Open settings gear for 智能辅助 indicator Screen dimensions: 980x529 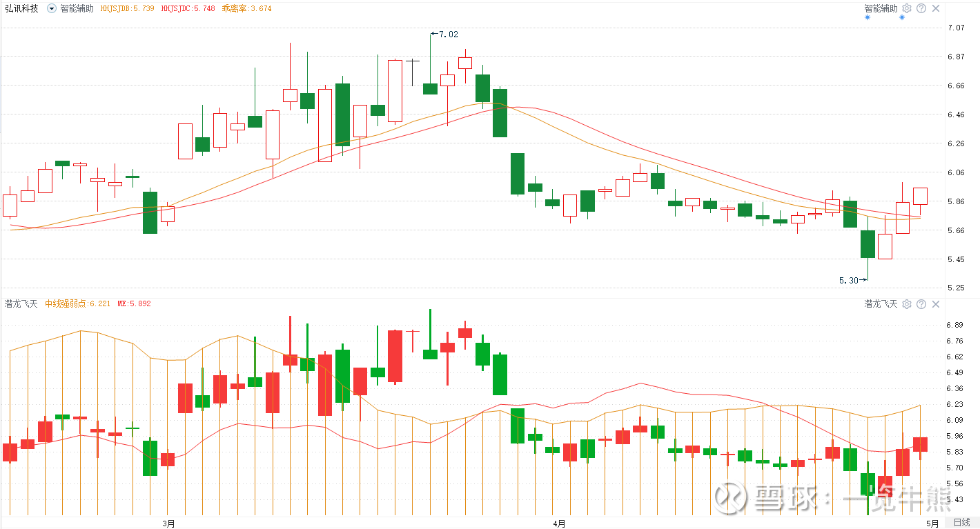pyautogui.click(x=907, y=8)
